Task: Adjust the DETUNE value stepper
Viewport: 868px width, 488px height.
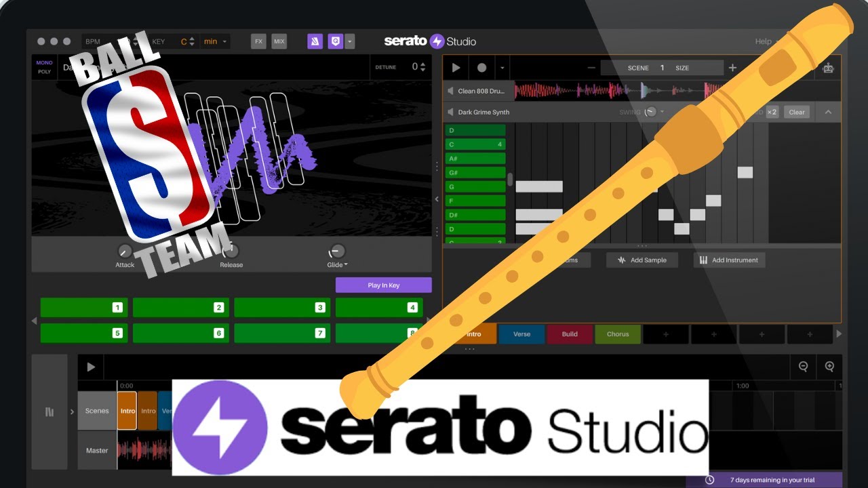Action: click(423, 66)
